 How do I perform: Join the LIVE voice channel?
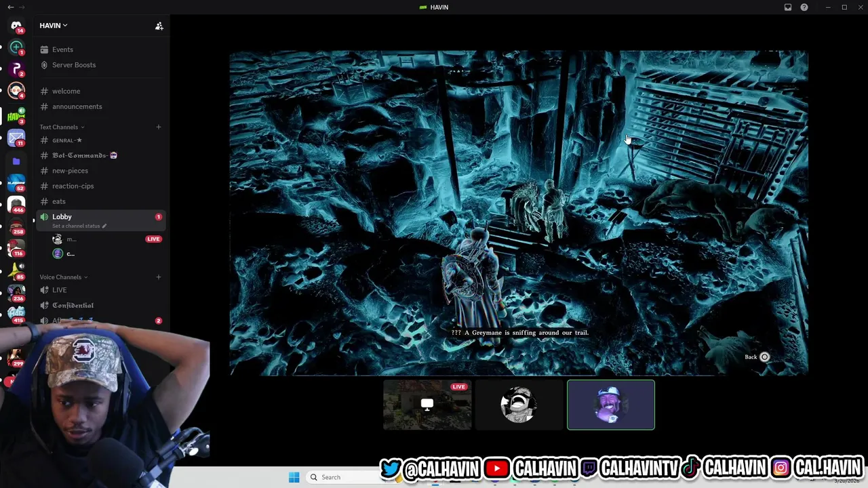tap(102, 290)
